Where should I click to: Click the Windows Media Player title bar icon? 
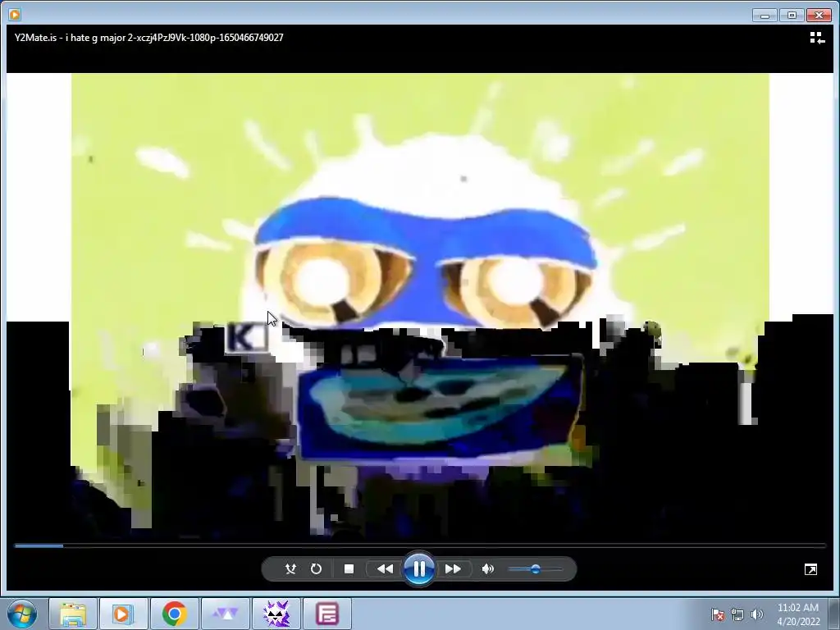point(15,15)
